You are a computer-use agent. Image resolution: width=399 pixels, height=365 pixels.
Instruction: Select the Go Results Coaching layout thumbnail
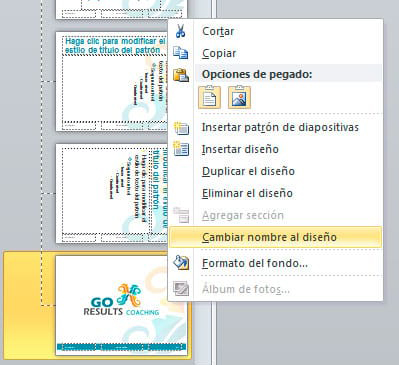(x=121, y=305)
